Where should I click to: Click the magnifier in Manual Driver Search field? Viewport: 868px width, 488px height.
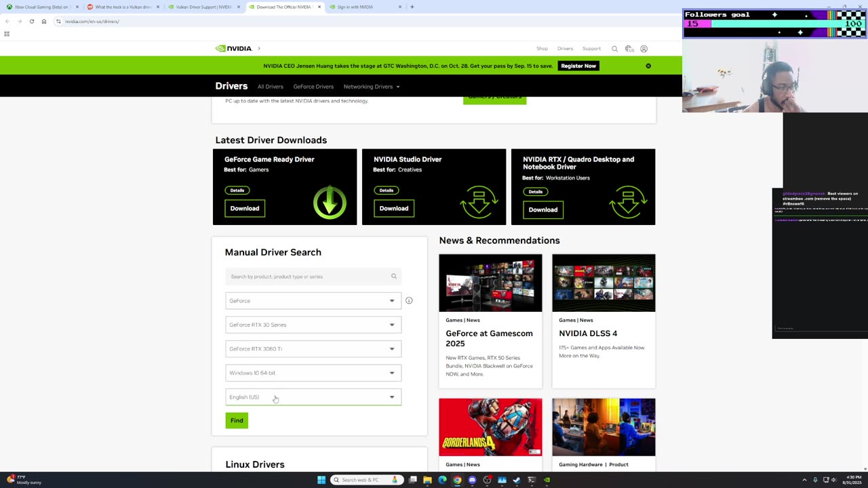393,277
